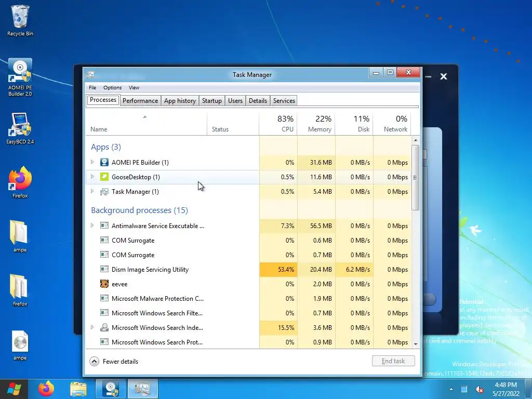Screen dimensions: 532x399
Task: Sort by the Disk column header
Action: 354,124
